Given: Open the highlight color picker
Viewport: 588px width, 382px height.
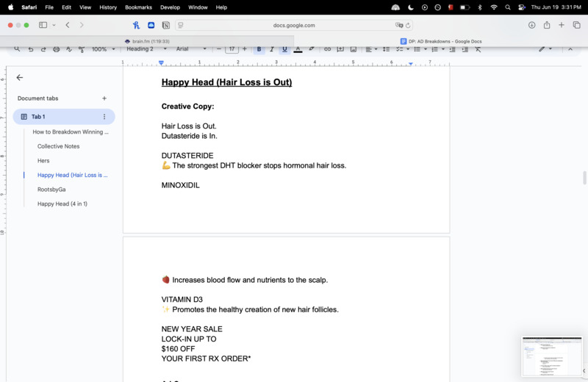Looking at the screenshot, I should click(x=311, y=49).
